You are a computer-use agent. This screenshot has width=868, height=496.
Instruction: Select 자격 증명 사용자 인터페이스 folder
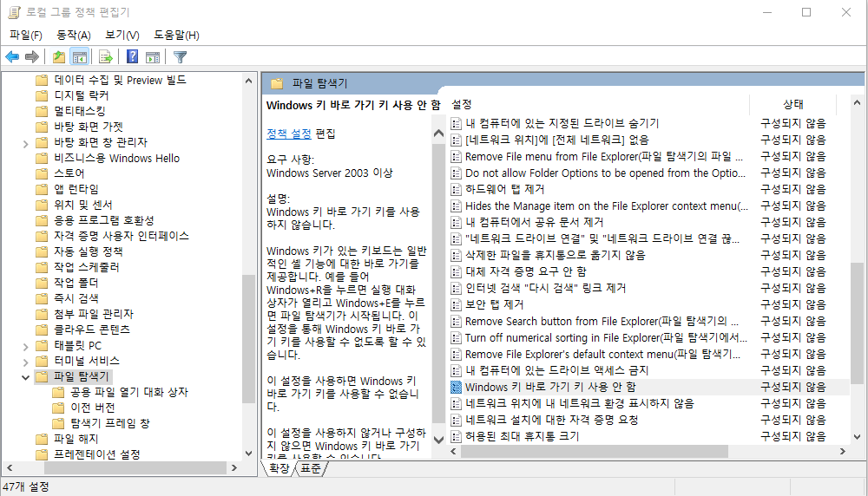pyautogui.click(x=122, y=236)
